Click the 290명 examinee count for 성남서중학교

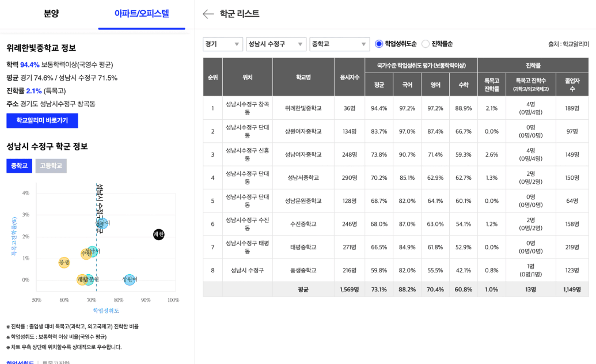(x=350, y=177)
